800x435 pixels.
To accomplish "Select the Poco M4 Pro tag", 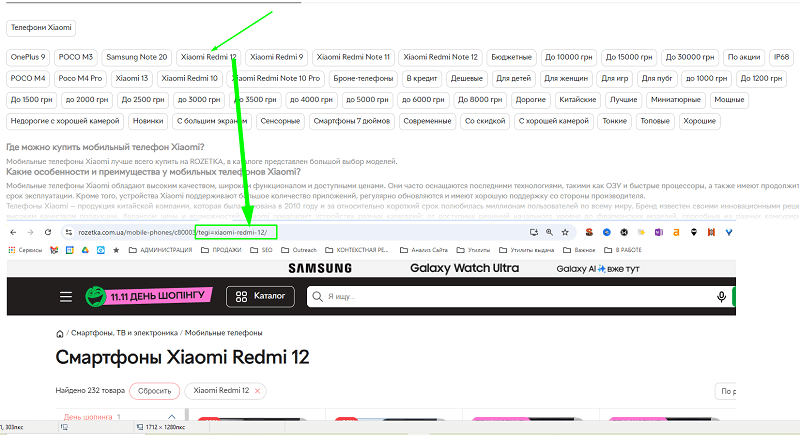I will pyautogui.click(x=80, y=79).
